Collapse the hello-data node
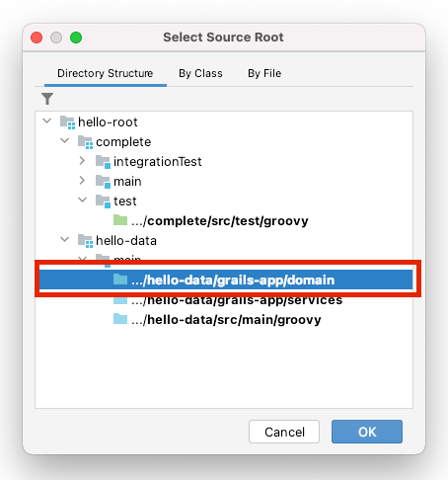448x480 pixels. pyautogui.click(x=65, y=239)
